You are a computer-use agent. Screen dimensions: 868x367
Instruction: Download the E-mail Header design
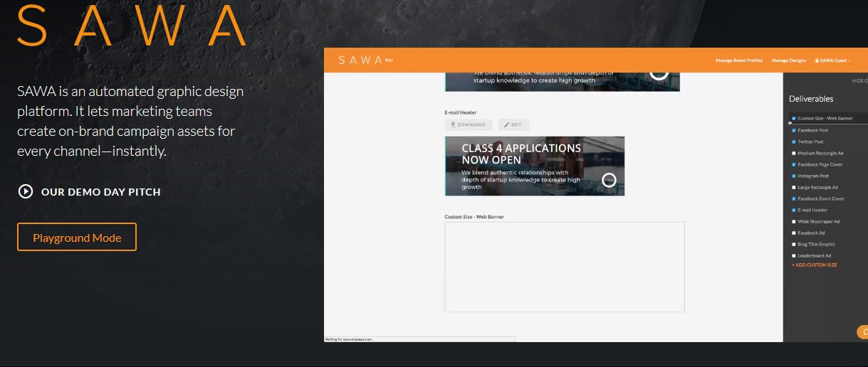tap(469, 124)
